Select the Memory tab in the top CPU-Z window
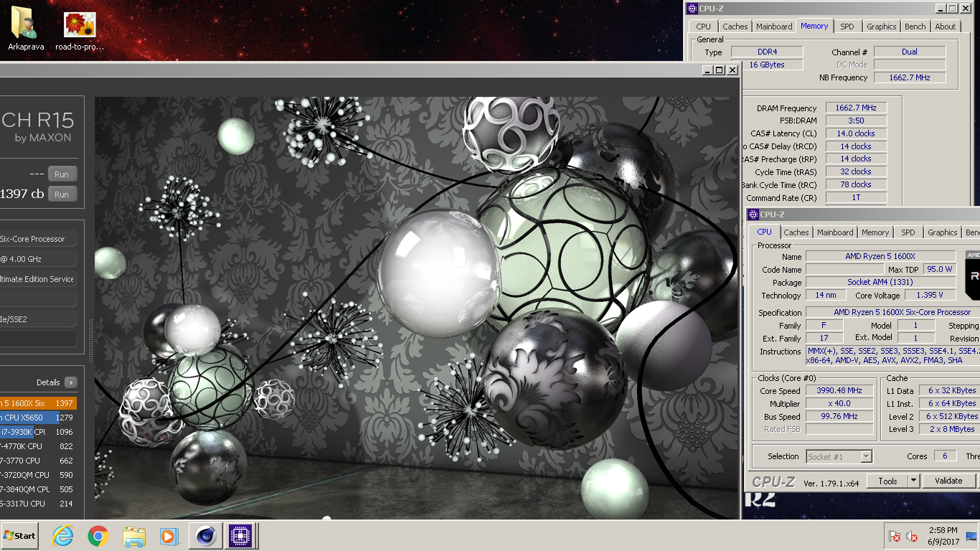The height and width of the screenshot is (551, 980). point(814,26)
